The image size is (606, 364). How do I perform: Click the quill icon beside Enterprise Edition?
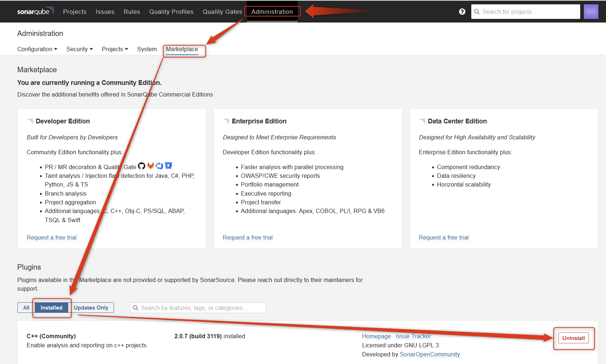point(226,120)
